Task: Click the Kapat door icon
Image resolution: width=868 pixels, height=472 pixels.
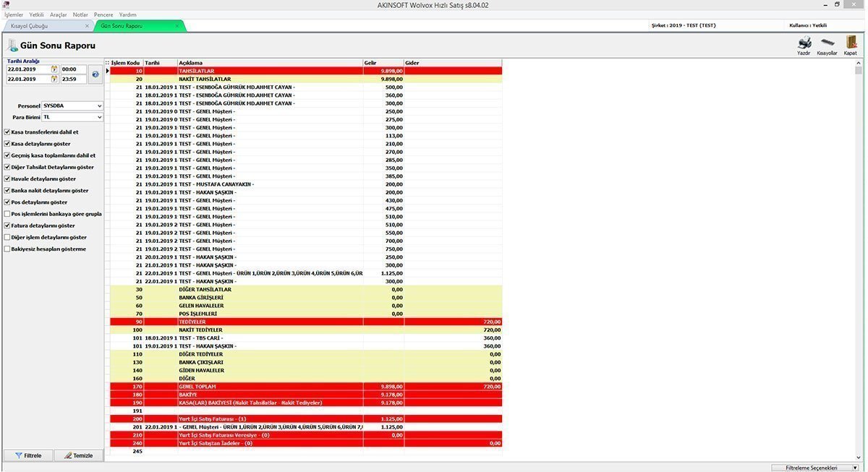Action: (851, 43)
